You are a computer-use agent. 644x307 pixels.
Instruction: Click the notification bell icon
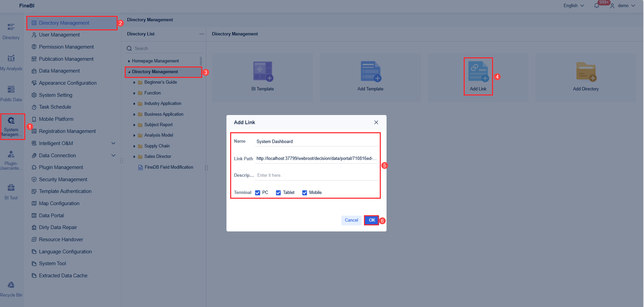[596, 6]
